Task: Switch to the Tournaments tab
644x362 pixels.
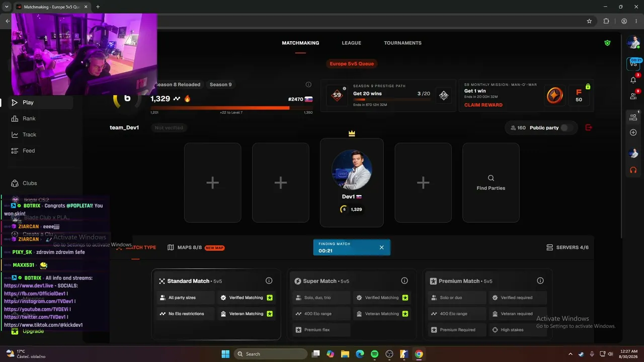Action: click(403, 43)
